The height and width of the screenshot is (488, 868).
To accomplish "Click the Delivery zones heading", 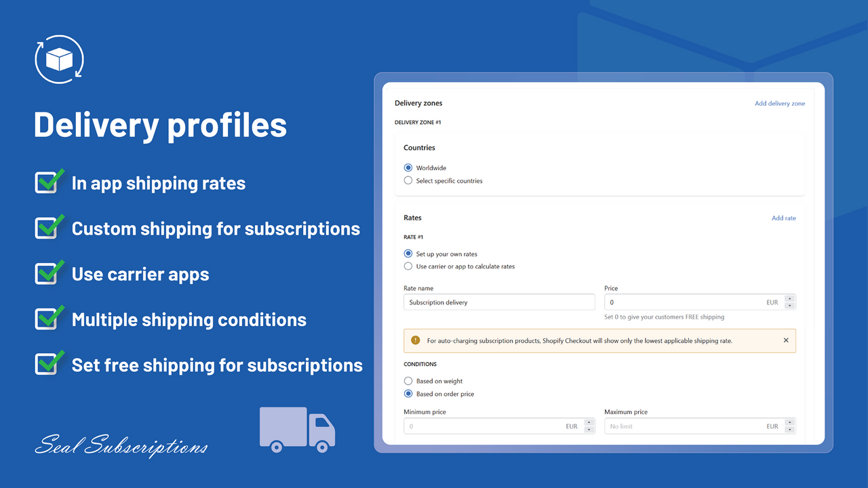I will click(x=418, y=103).
